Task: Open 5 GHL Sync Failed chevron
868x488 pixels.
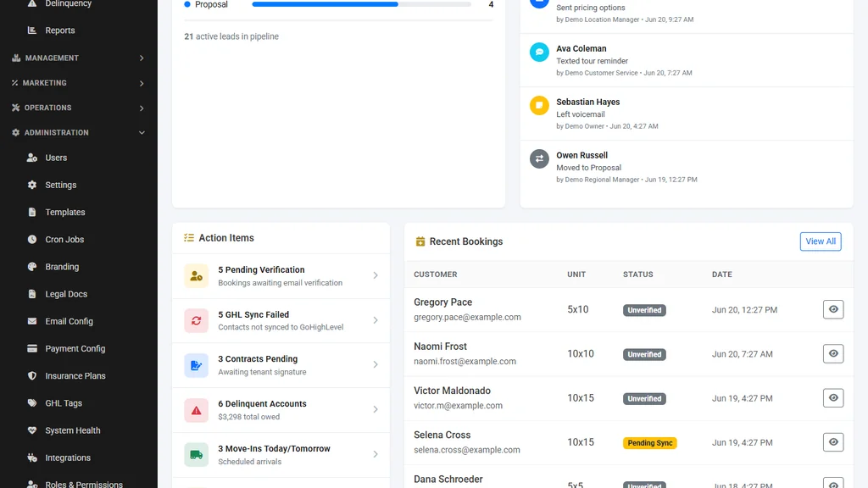Action: coord(376,320)
